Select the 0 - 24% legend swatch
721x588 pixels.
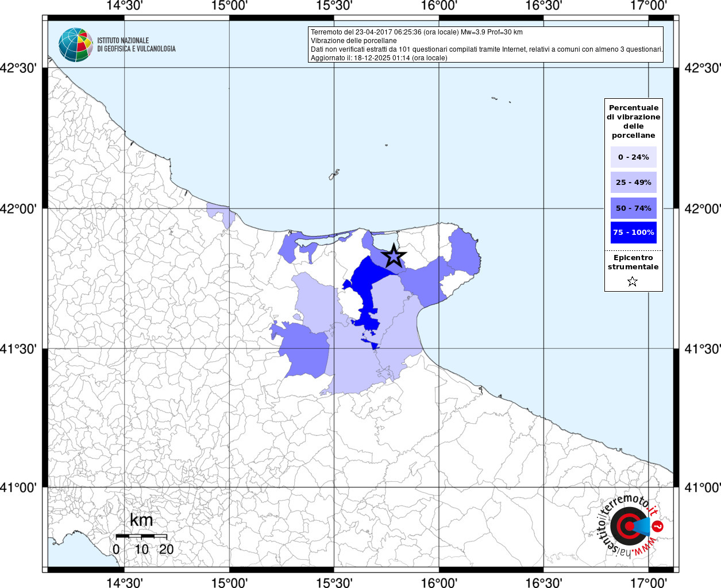point(633,157)
